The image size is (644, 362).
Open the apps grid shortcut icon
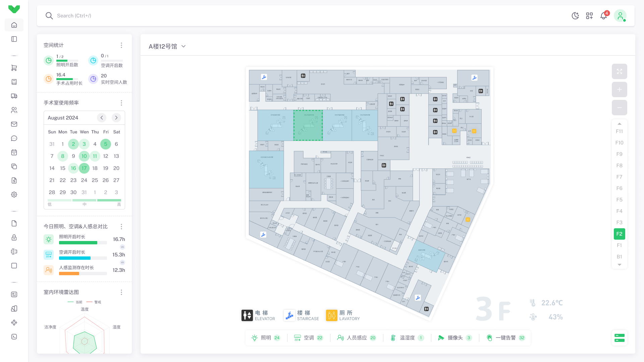coord(589,16)
